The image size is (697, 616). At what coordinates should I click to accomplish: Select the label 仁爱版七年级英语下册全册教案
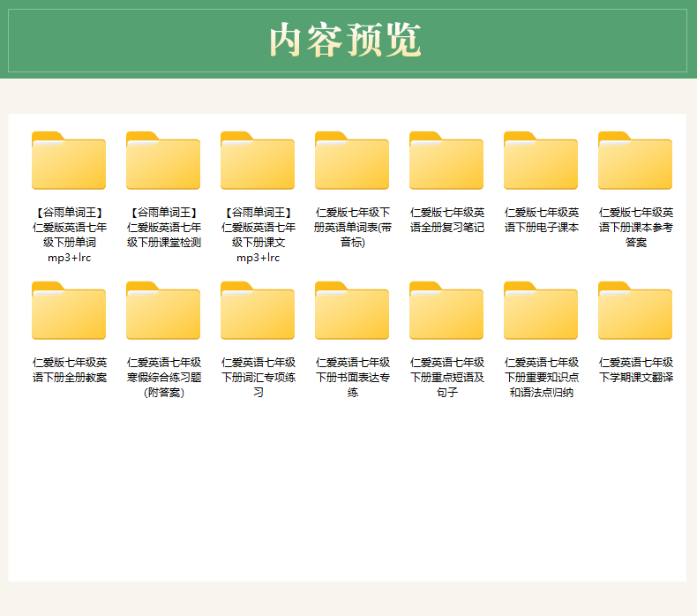click(x=70, y=370)
